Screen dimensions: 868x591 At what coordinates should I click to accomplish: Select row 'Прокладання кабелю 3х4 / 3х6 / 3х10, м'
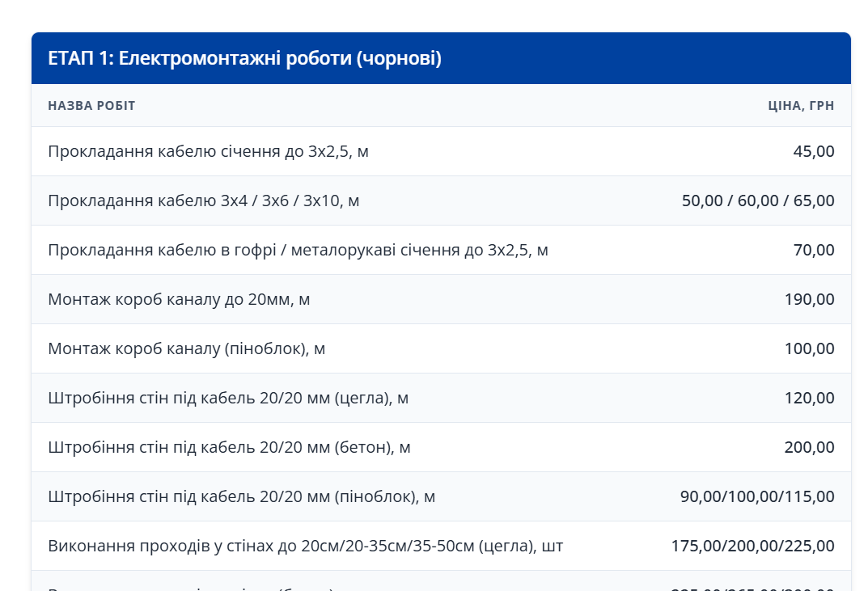(203, 201)
